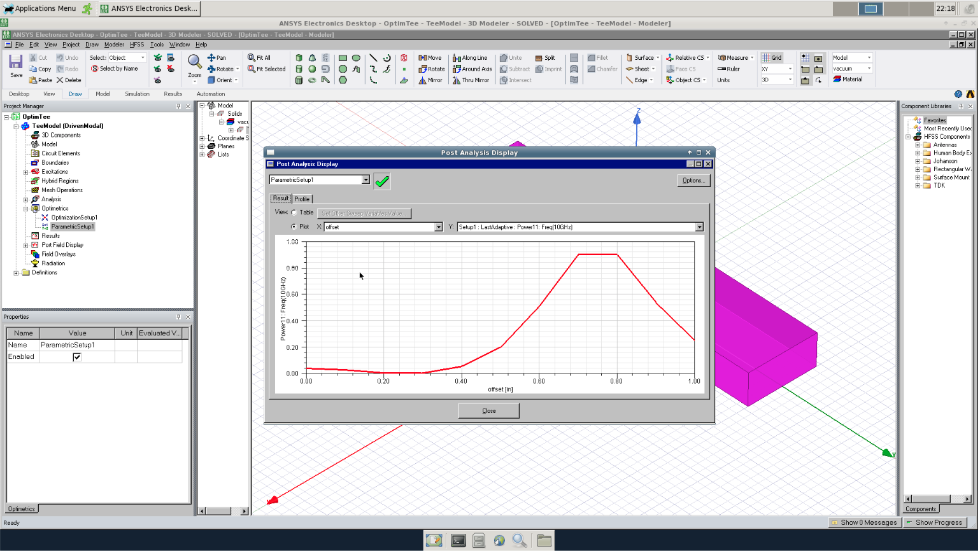Click the Options... button

693,181
